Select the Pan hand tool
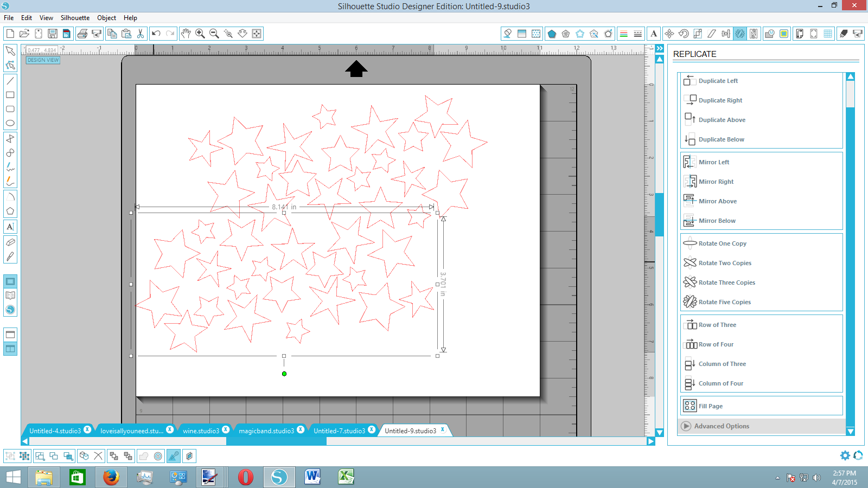 point(186,34)
